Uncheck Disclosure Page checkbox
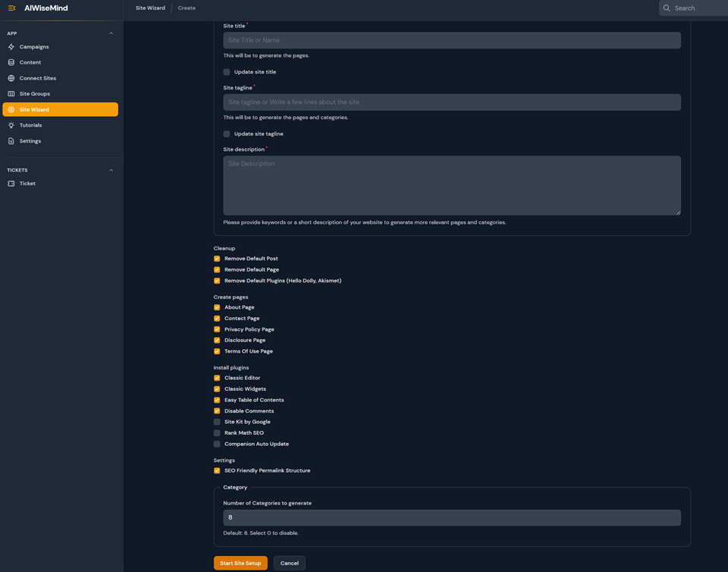Screen dimensions: 728x572 coord(217,341)
